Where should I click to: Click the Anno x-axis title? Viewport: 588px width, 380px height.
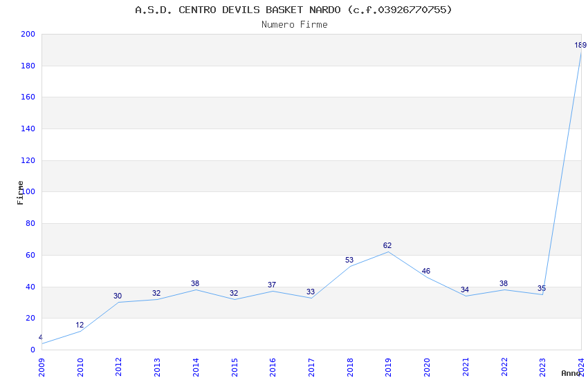(x=571, y=373)
